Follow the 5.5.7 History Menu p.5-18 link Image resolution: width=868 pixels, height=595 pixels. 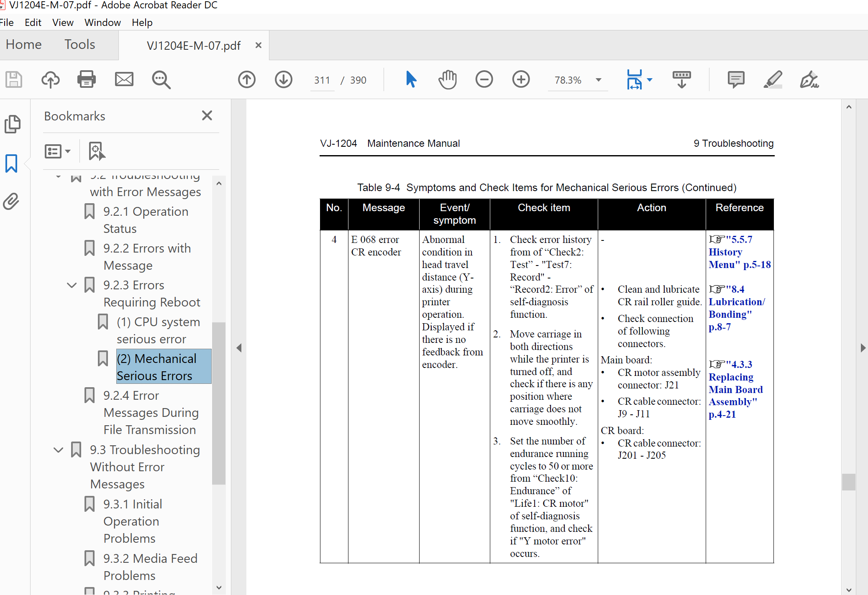(x=740, y=252)
